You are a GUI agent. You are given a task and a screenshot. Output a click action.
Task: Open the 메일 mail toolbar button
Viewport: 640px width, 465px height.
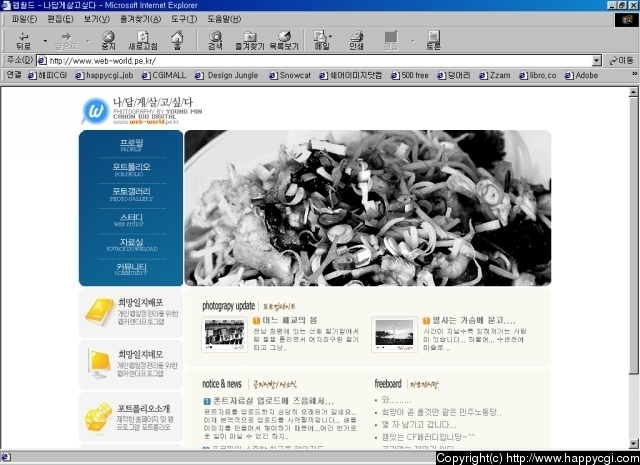[321, 40]
